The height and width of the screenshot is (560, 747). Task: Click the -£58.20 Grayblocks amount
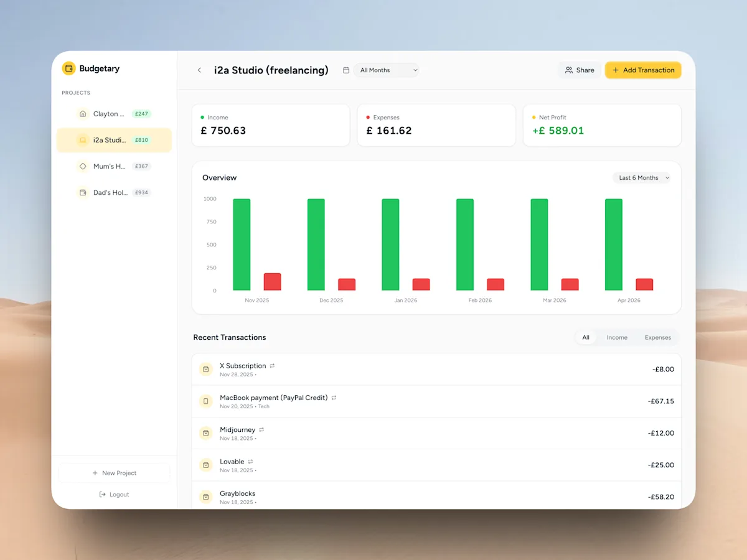(x=661, y=497)
